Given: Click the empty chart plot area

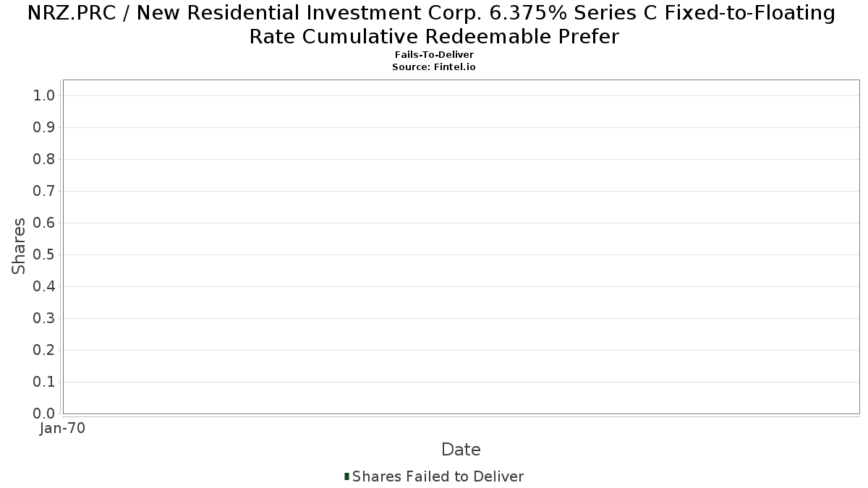Looking at the screenshot, I should coord(461,247).
